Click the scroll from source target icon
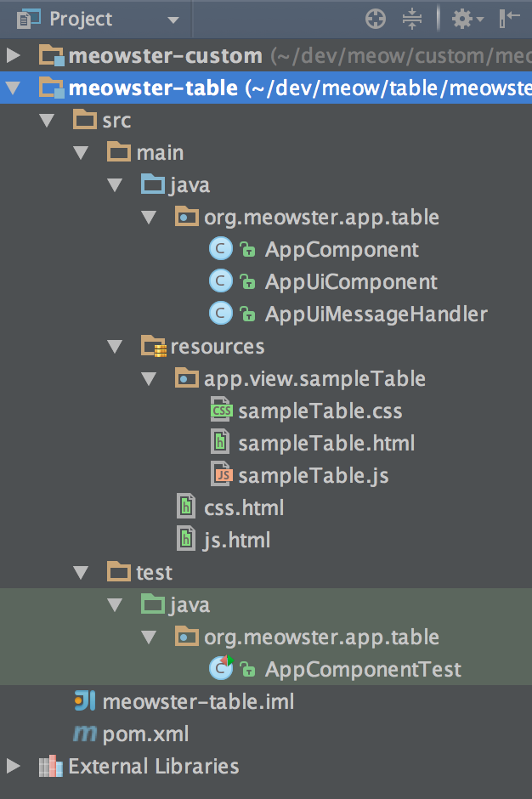The width and height of the screenshot is (532, 799). (376, 19)
